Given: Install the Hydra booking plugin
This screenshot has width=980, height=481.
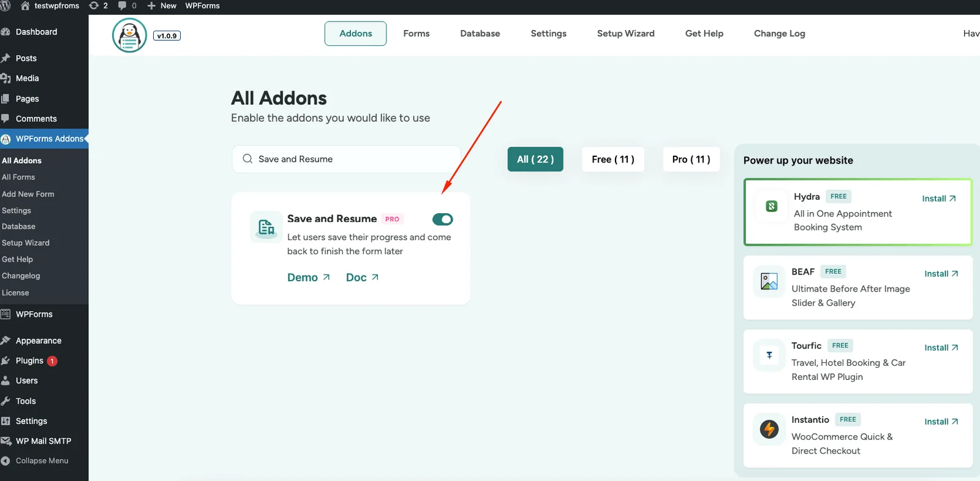Looking at the screenshot, I should click(x=938, y=199).
